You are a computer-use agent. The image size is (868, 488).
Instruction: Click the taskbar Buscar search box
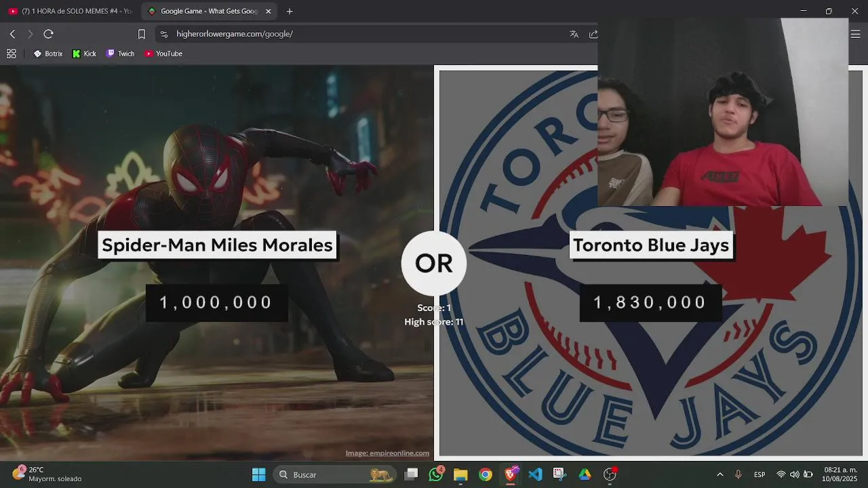tap(335, 474)
